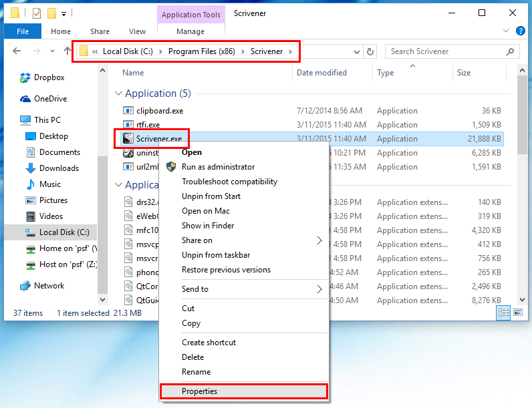Click the Scrivener.exe file icon
This screenshot has width=532, height=408.
[x=128, y=139]
